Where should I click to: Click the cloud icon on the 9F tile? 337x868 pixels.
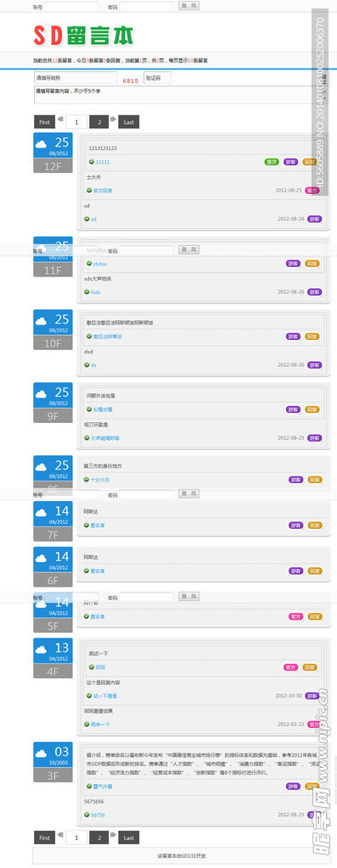click(x=41, y=394)
